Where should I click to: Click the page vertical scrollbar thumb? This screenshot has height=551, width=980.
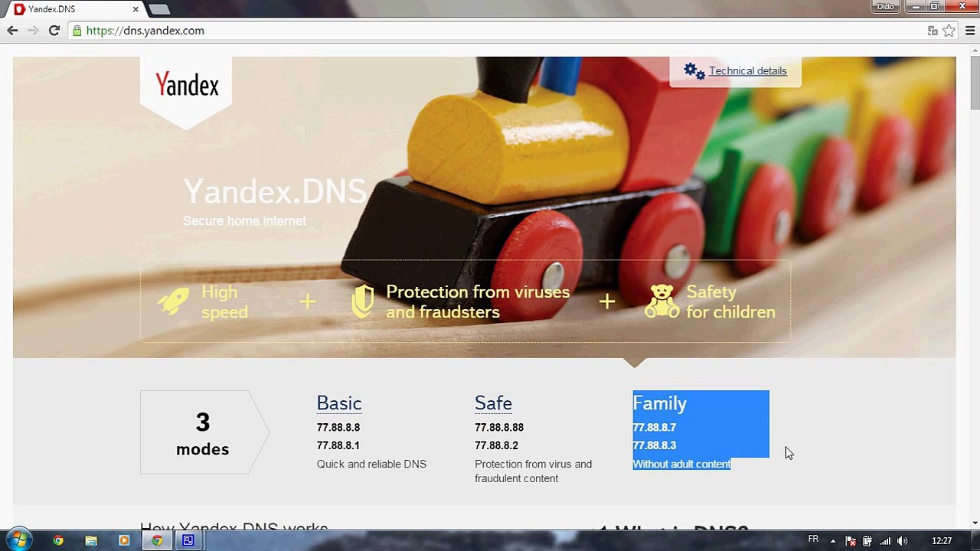click(x=974, y=84)
